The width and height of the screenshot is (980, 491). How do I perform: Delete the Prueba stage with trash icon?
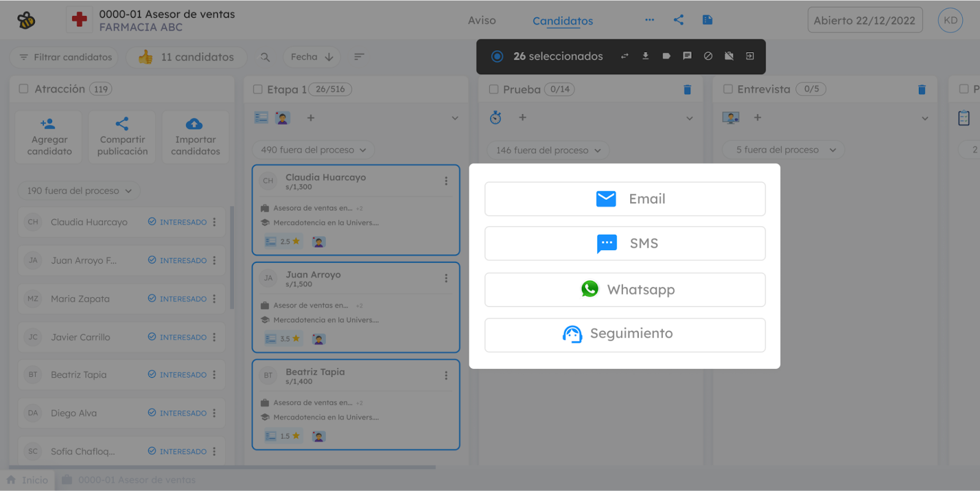coord(687,89)
